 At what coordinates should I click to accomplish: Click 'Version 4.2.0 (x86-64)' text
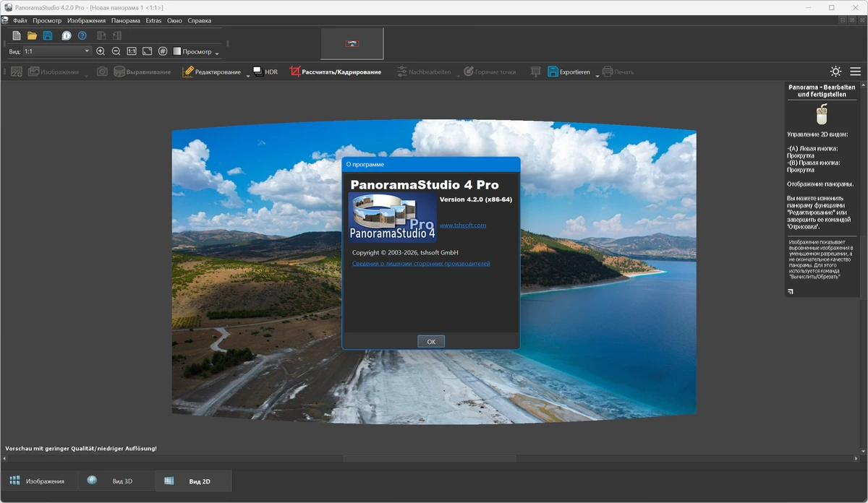[475, 199]
